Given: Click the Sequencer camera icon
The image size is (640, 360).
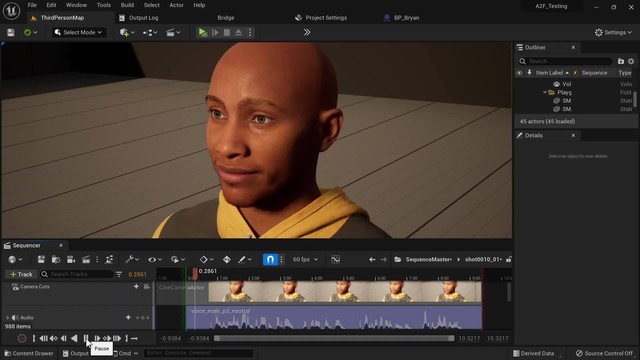Looking at the screenshot, I should click(x=71, y=259).
